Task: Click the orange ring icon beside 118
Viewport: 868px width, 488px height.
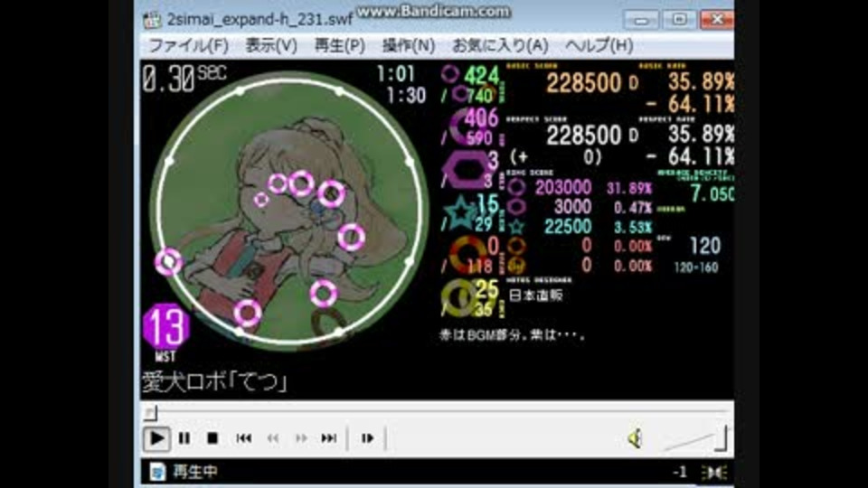Action: 467,254
